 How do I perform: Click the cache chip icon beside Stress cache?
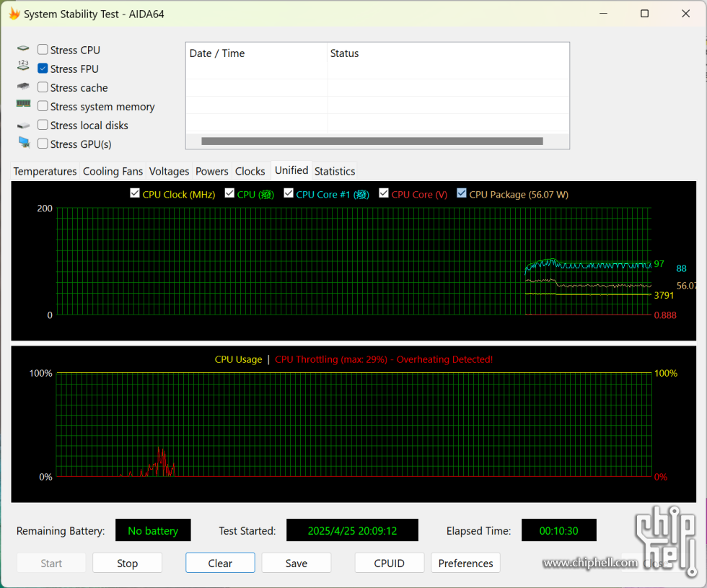pyautogui.click(x=23, y=86)
